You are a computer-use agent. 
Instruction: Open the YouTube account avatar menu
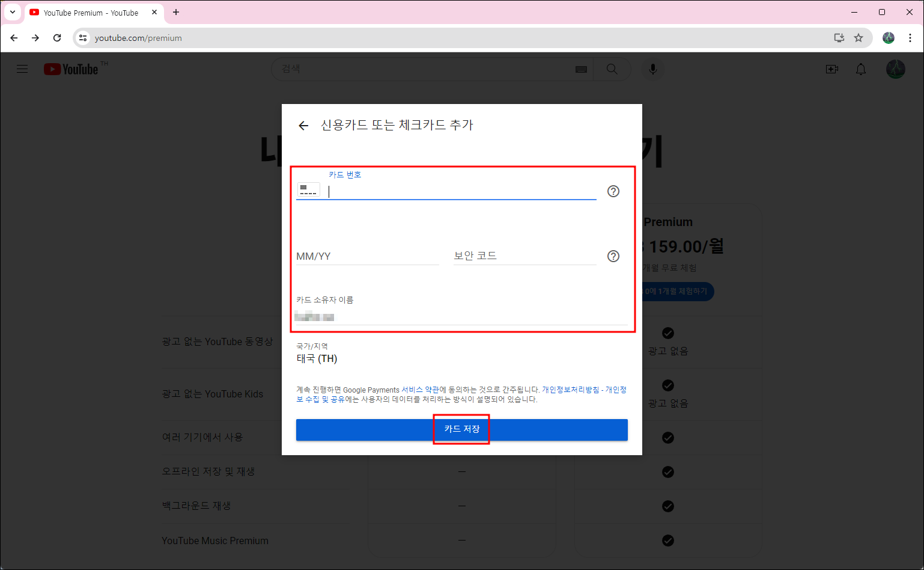[x=896, y=69]
